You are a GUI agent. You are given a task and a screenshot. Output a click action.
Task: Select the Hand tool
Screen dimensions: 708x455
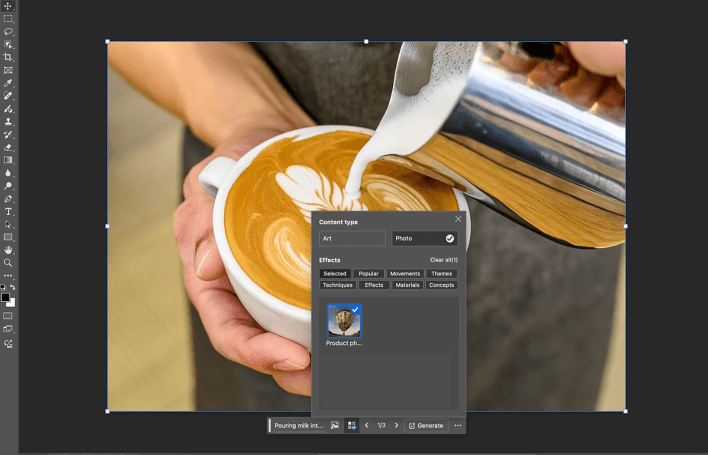point(8,250)
